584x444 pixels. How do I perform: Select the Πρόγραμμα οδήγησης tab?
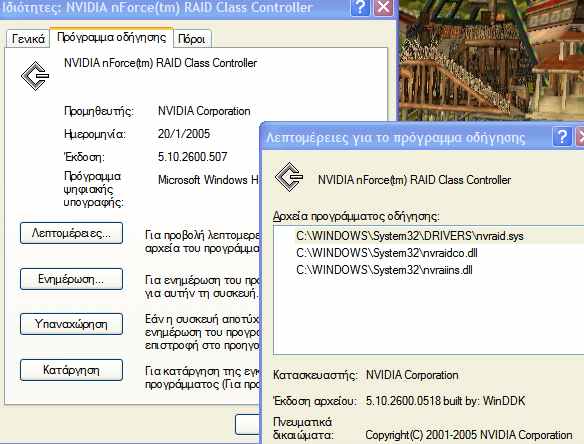click(111, 37)
